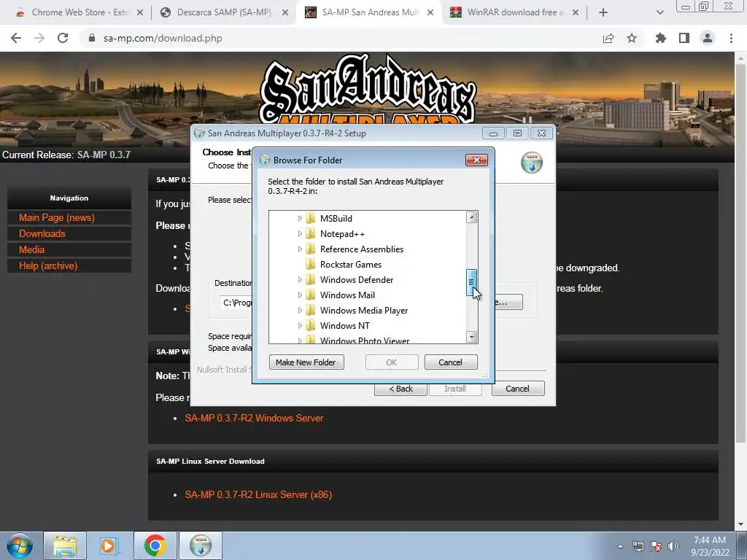Open the Chrome extensions puzzle icon
The height and width of the screenshot is (560, 747).
click(661, 38)
